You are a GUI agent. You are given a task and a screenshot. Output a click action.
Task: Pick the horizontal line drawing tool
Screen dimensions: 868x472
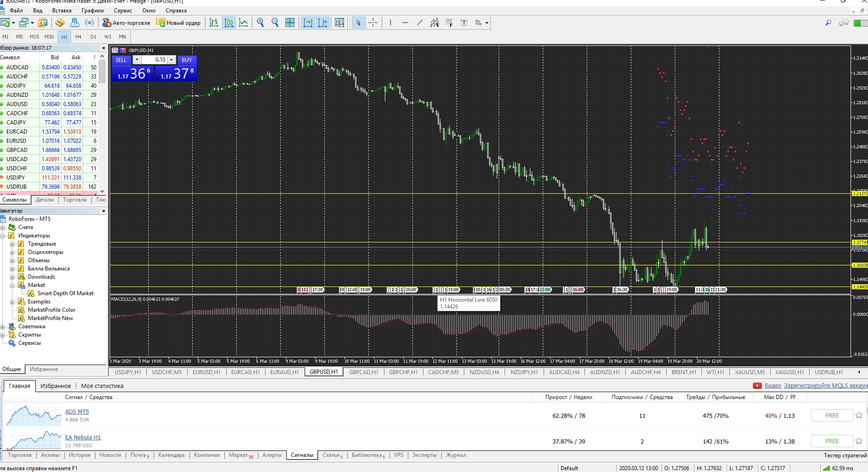pyautogui.click(x=405, y=22)
